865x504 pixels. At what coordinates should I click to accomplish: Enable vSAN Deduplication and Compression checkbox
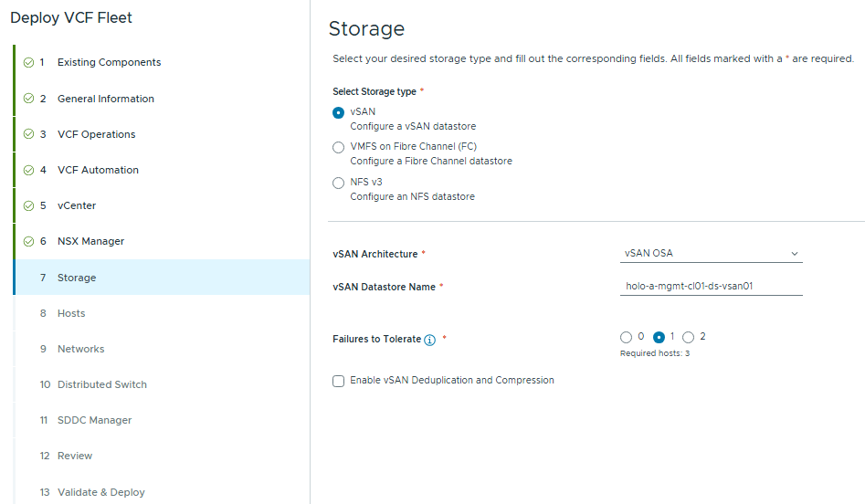[339, 381]
